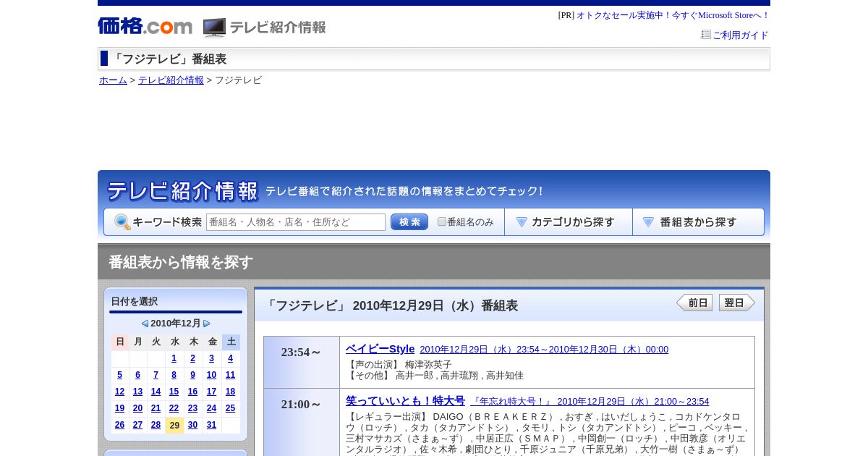Click the 23:54～ time cell
The image size is (868, 456).
tap(302, 362)
